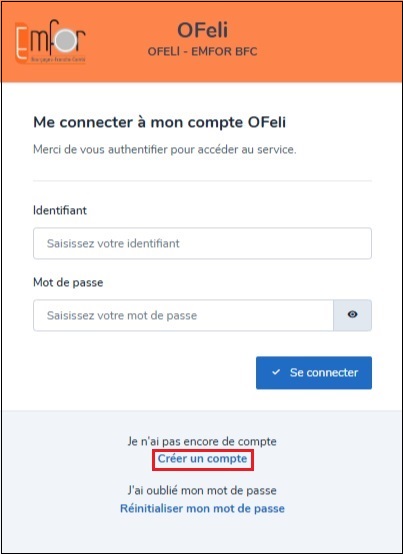Click the orange letter E of Emfor logo
Image resolution: width=403 pixels, height=554 pixels.
click(21, 42)
